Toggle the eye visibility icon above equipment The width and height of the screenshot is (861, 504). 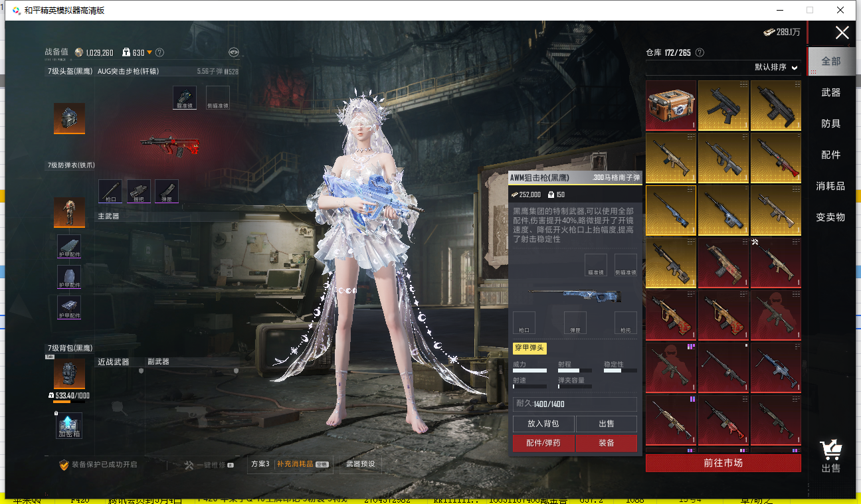click(x=234, y=52)
